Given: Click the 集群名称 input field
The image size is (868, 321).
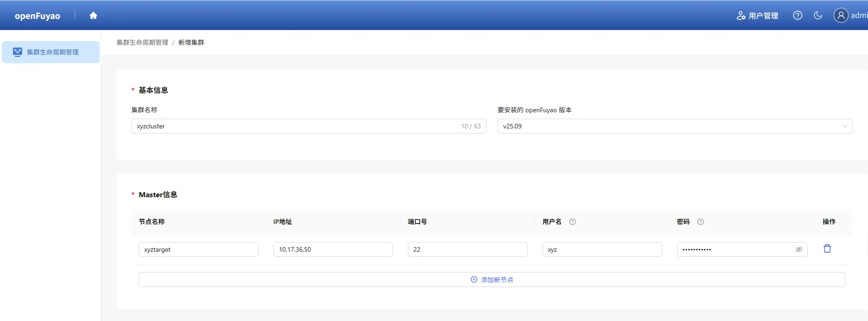Looking at the screenshot, I should tap(296, 126).
